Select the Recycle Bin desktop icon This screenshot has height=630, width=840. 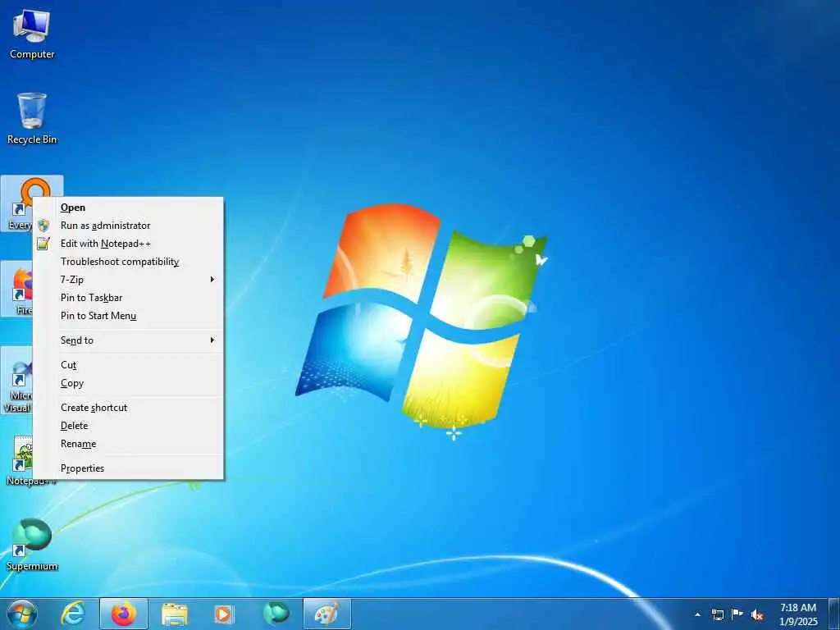point(32,118)
